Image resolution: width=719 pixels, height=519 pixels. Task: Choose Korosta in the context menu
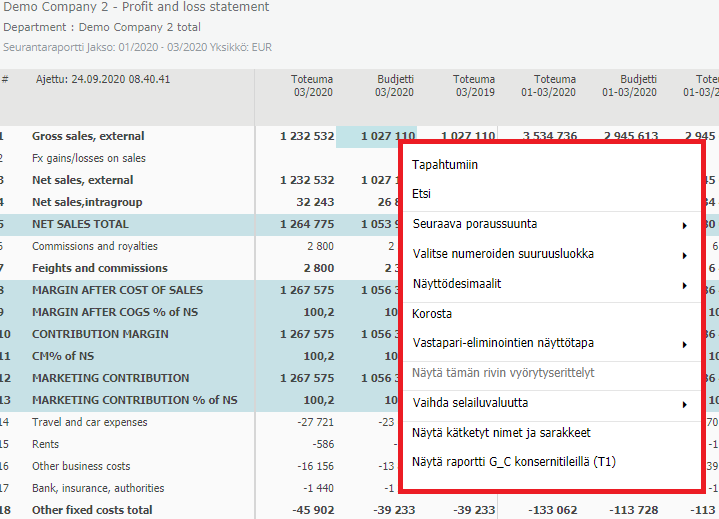pyautogui.click(x=432, y=313)
